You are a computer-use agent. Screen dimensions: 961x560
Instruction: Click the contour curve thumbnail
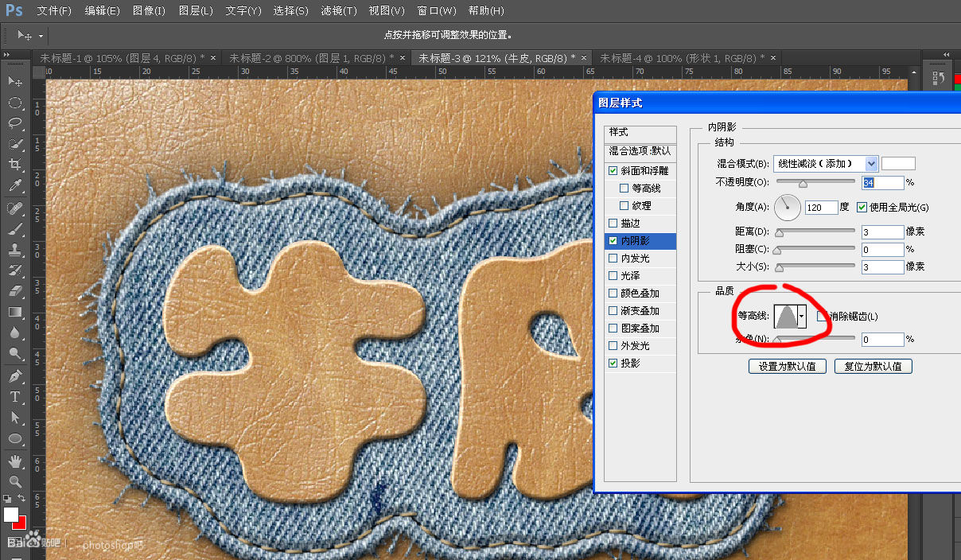786,316
